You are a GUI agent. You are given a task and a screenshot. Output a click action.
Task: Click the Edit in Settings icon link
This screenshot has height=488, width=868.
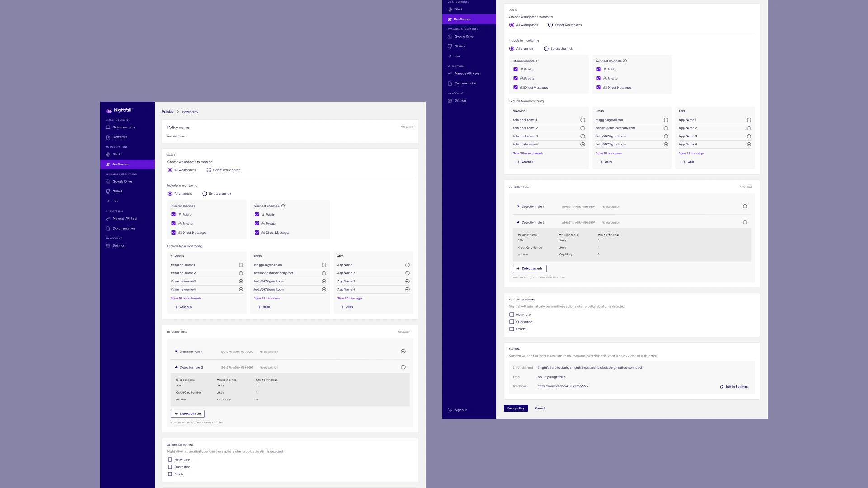[722, 387]
